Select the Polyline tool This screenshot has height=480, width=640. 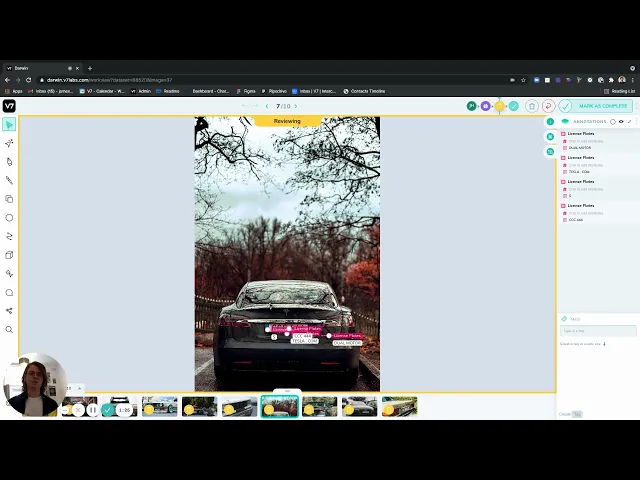point(9,236)
